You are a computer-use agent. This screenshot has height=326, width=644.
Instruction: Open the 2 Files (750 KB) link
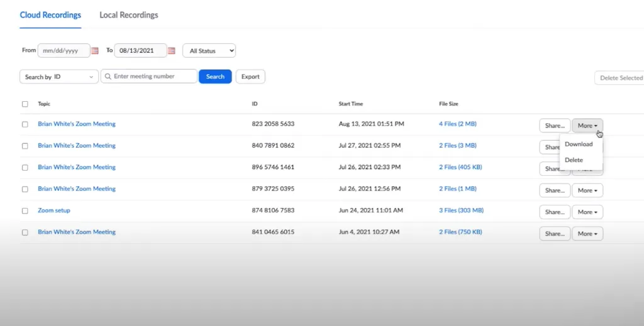(460, 232)
